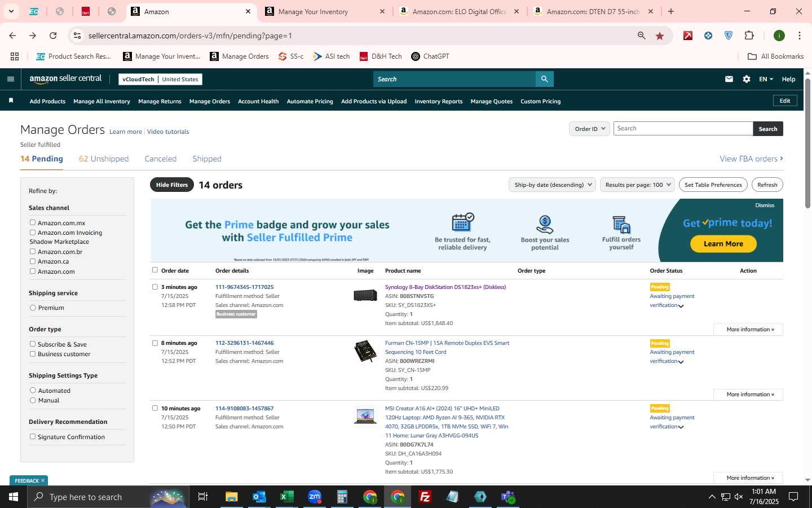Select the Premium shipping service radio
Screen dimensions: 812x508
(33, 308)
